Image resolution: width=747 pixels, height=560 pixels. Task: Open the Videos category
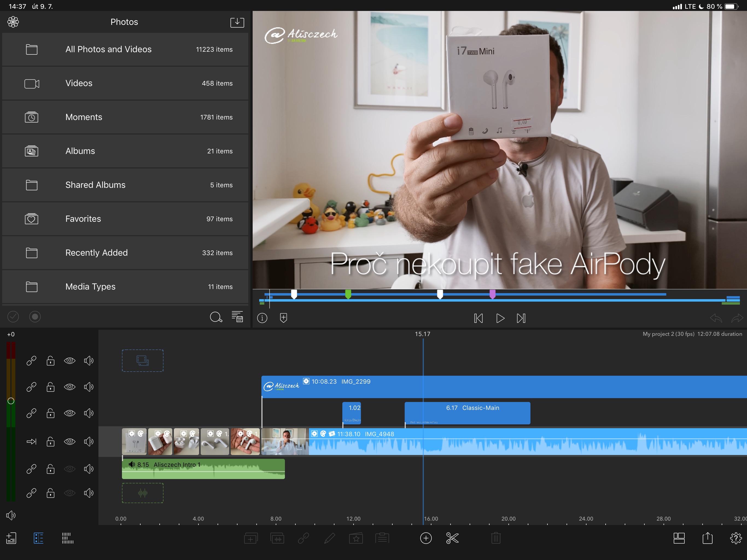tap(125, 83)
